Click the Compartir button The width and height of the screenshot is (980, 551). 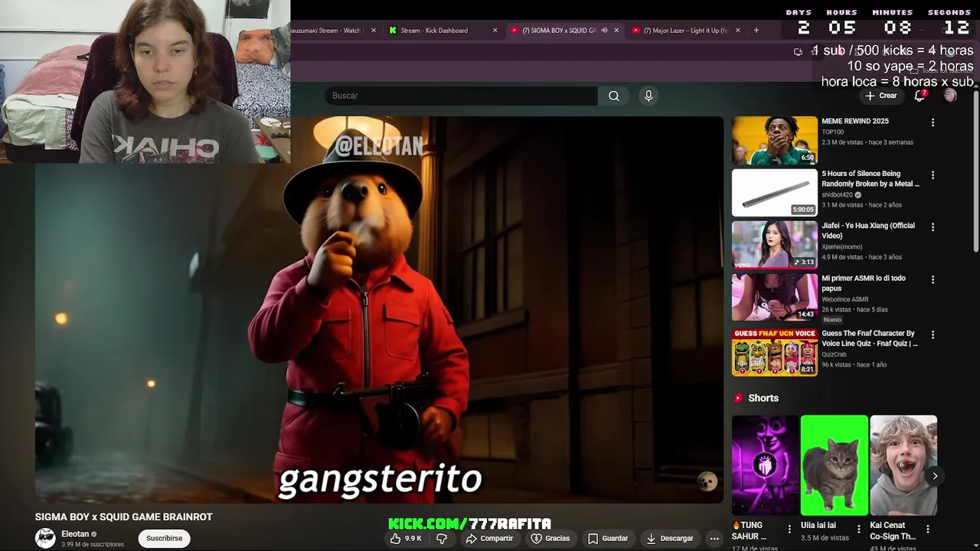tap(489, 539)
